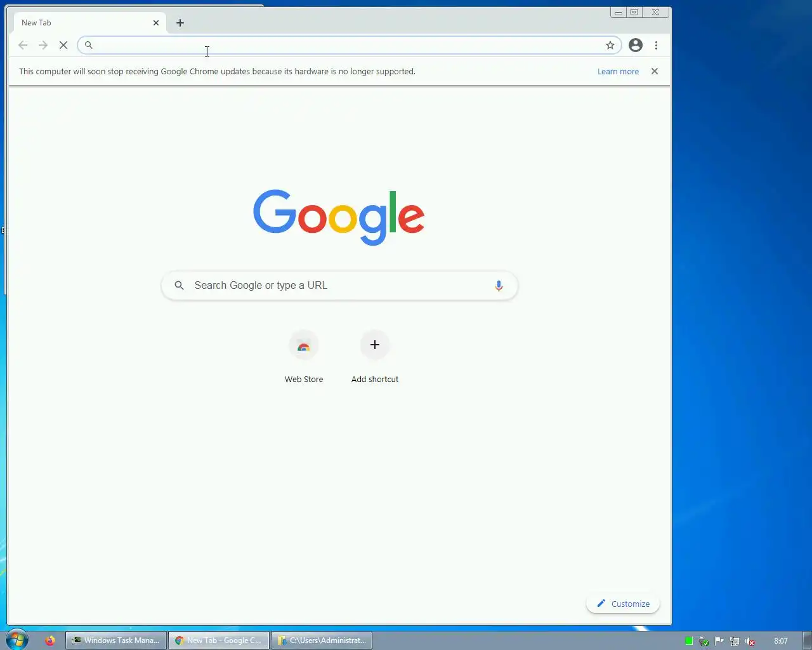
Task: Click into the address bar
Action: (x=349, y=45)
